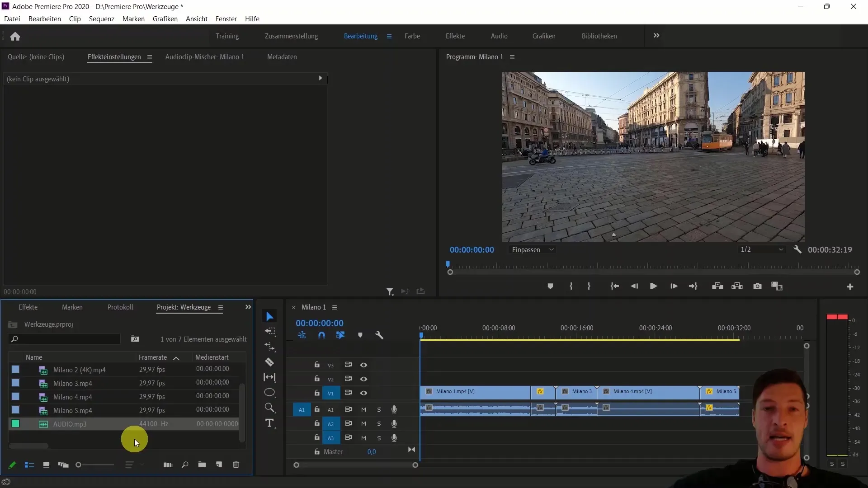The width and height of the screenshot is (868, 488).
Task: Toggle lock on track V1
Action: [x=317, y=393]
